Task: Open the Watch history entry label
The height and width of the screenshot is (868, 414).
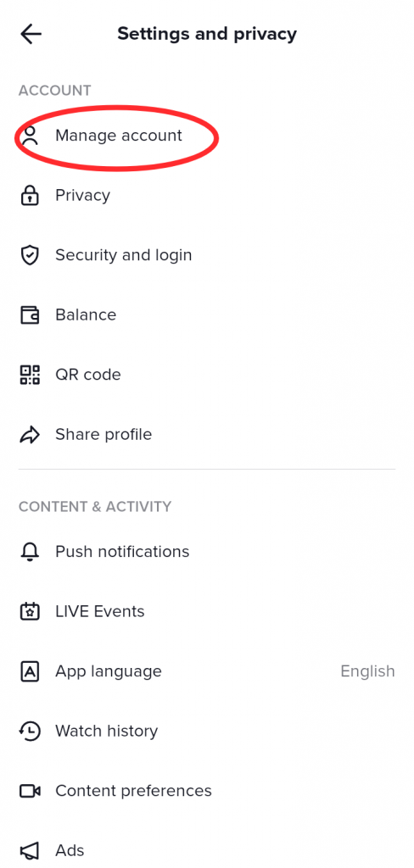Action: tap(106, 732)
